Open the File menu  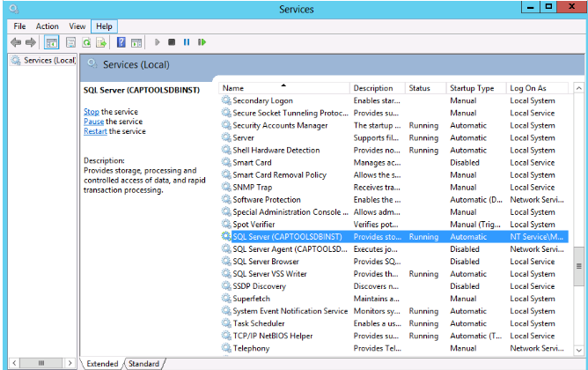[x=19, y=26]
